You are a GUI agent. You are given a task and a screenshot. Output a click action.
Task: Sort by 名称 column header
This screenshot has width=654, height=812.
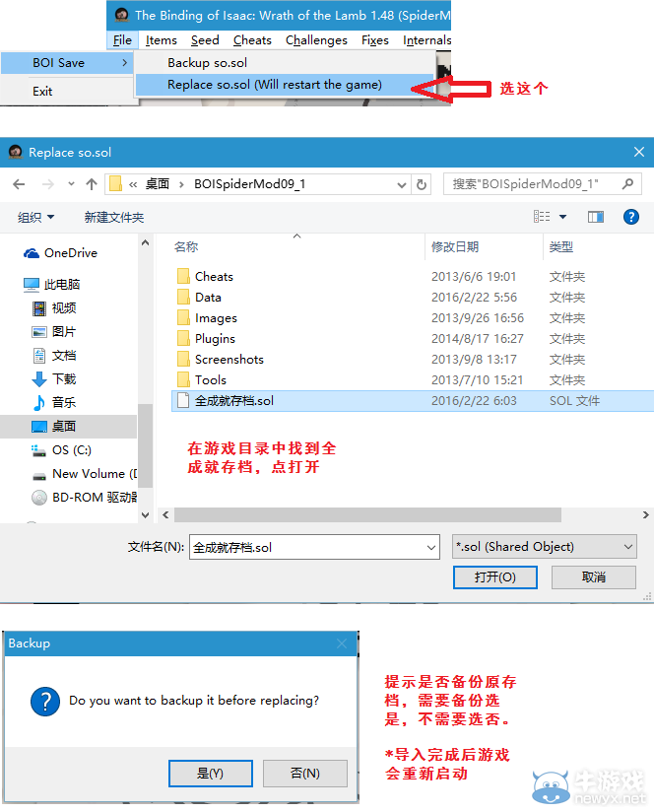tap(186, 247)
